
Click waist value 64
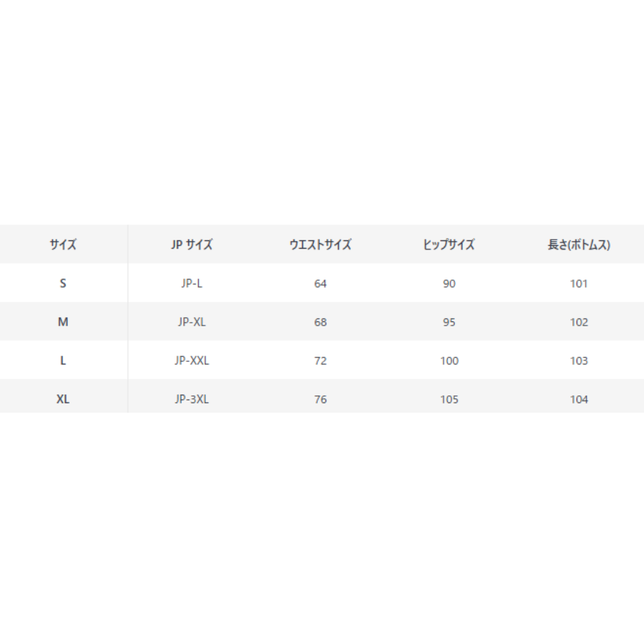(x=320, y=284)
